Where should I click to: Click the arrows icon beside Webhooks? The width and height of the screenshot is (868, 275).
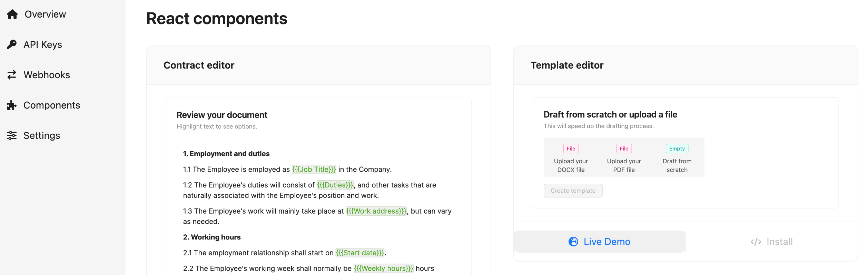tap(12, 75)
